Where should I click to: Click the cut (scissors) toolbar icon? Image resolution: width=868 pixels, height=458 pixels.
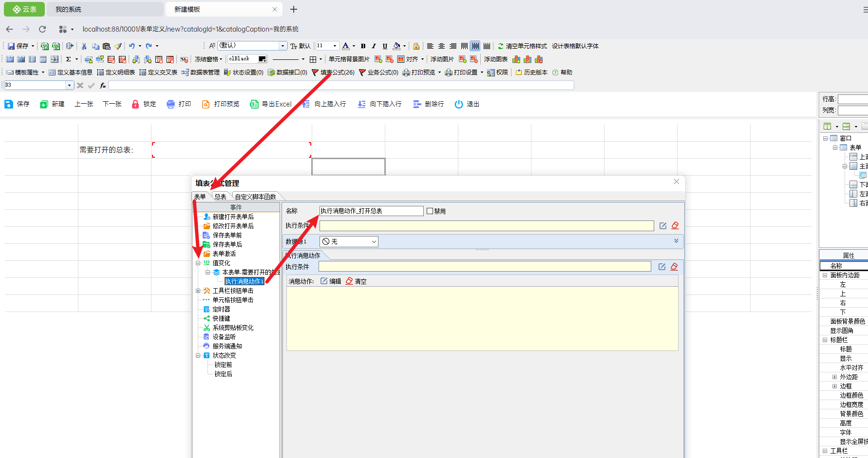coord(84,46)
